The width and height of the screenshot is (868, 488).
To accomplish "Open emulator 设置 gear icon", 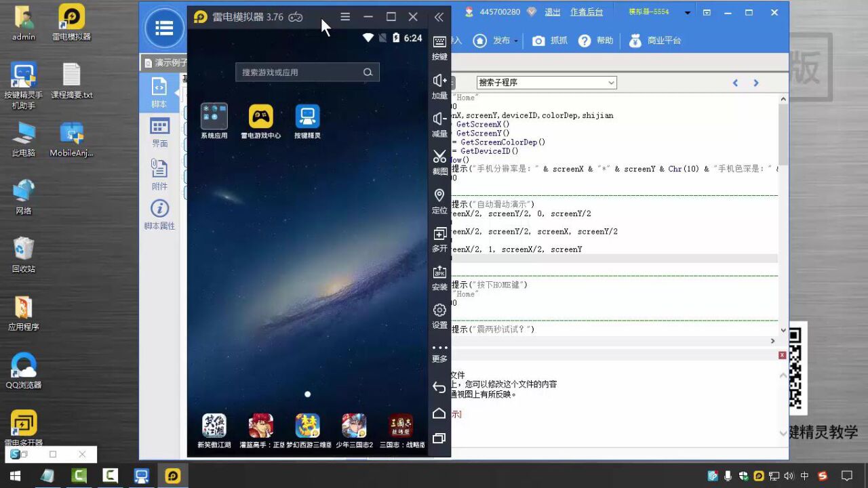I will point(439,316).
